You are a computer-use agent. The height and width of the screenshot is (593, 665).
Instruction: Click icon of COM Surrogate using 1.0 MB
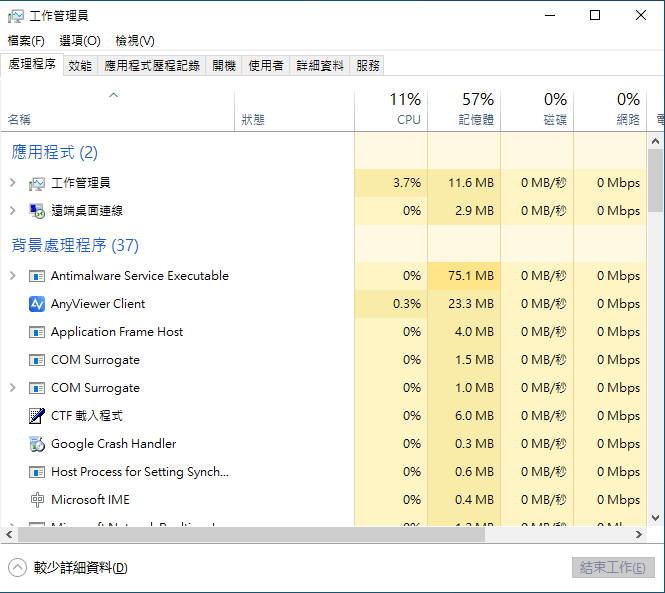(37, 388)
